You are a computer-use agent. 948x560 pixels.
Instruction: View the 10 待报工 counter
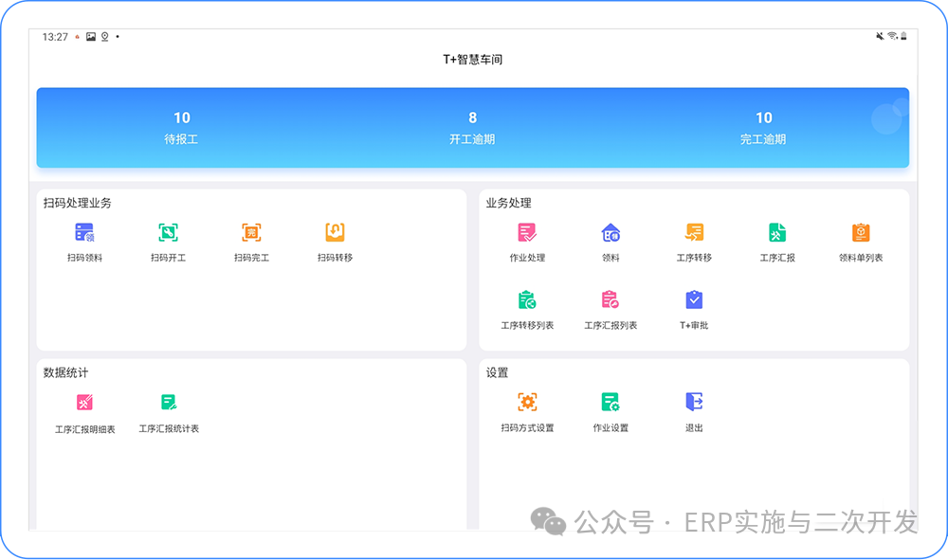tap(181, 127)
